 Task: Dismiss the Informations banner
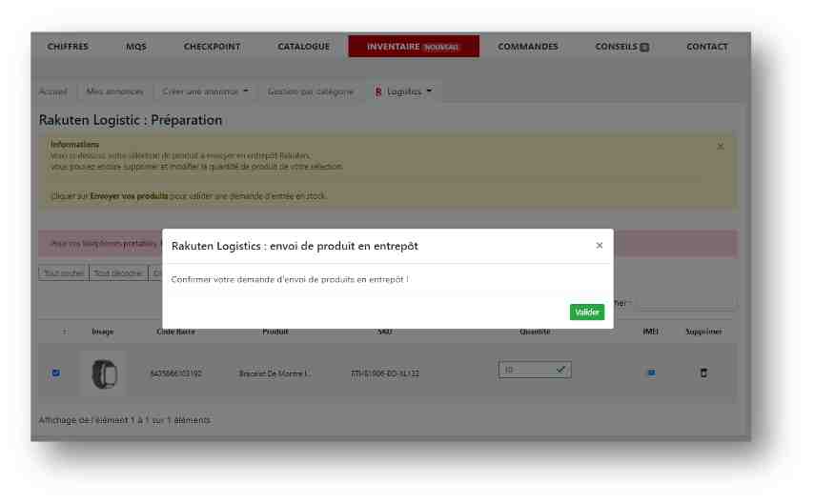720,147
